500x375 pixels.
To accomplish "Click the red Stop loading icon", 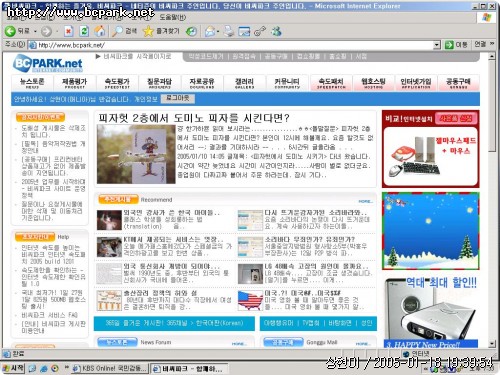I will [x=68, y=31].
